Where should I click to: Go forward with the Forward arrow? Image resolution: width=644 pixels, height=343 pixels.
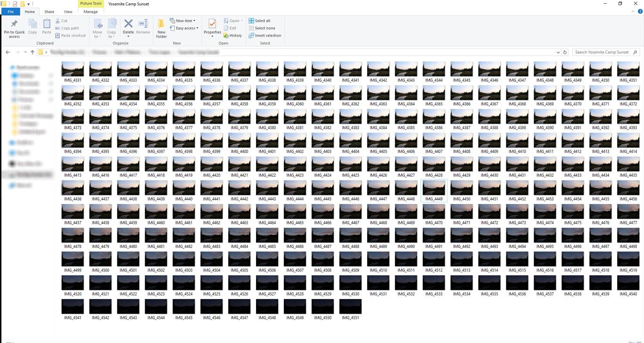(18, 52)
